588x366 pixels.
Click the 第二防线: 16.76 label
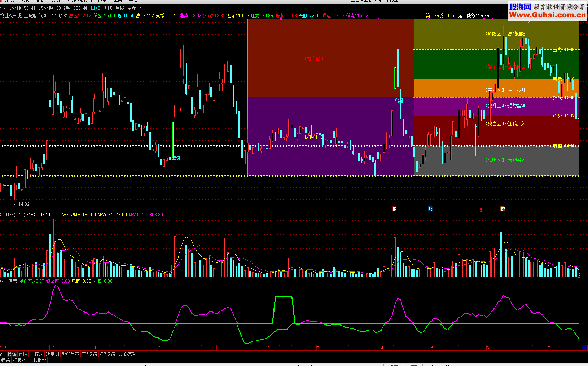coord(474,16)
